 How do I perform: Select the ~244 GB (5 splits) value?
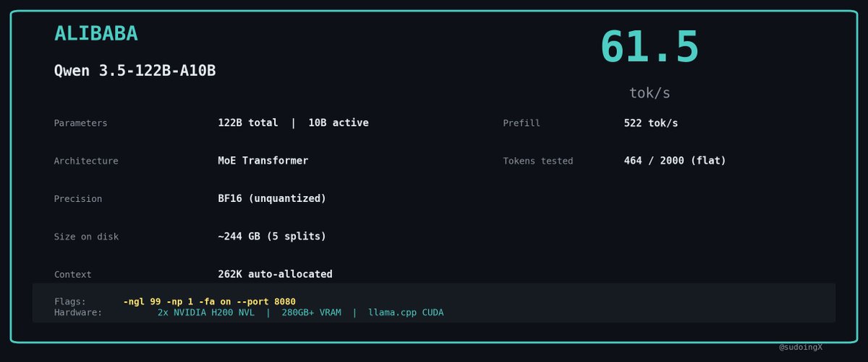pos(272,237)
